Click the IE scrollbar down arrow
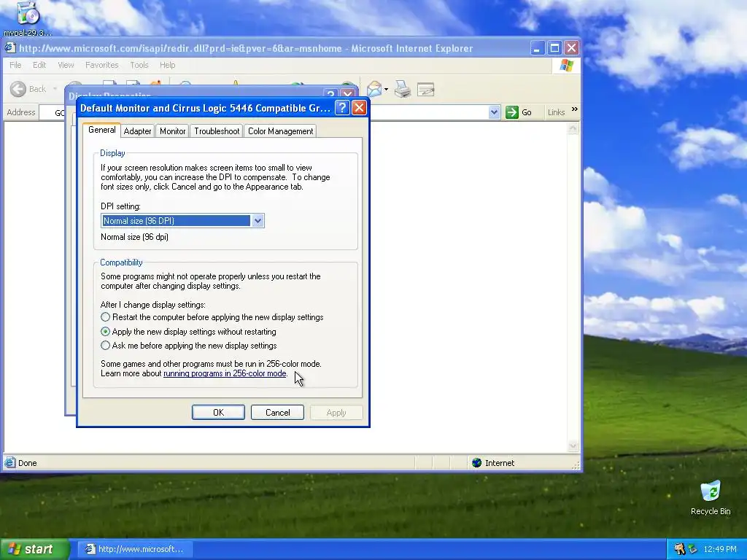The image size is (747, 560). pyautogui.click(x=573, y=446)
